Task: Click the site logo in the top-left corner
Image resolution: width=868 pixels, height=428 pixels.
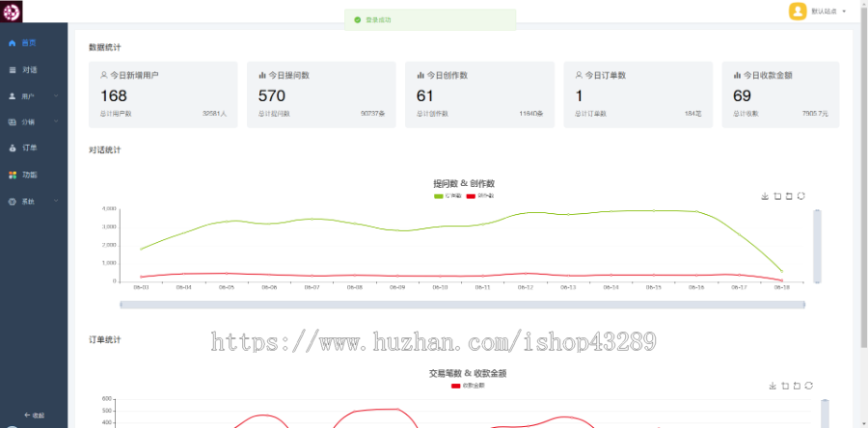Action: pos(11,11)
